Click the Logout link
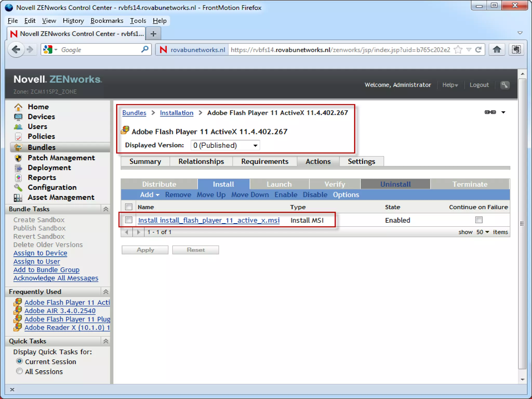Image resolution: width=532 pixels, height=399 pixels. (479, 85)
